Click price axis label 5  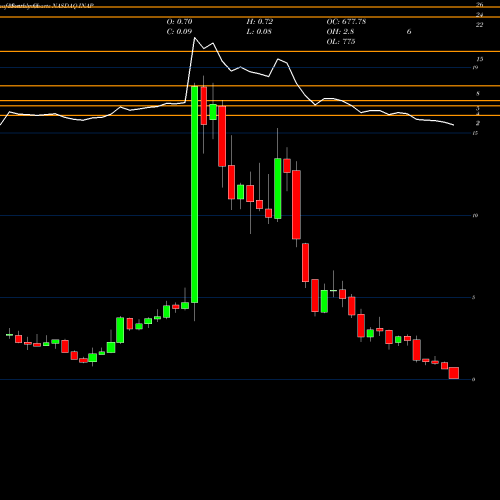[x=473, y=297]
